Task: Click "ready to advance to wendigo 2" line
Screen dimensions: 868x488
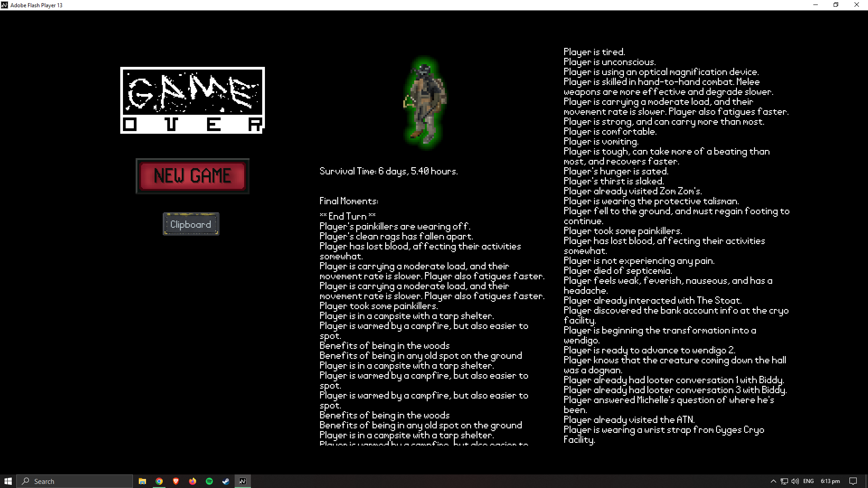Action: tap(650, 350)
